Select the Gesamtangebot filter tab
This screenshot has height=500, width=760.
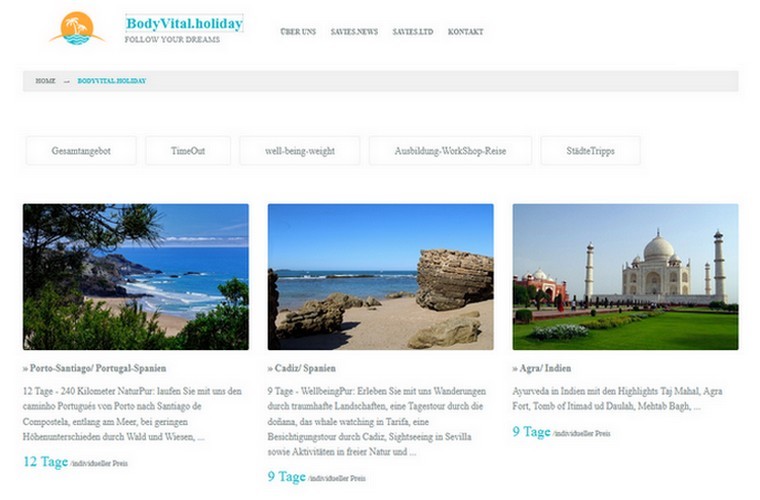point(81,151)
